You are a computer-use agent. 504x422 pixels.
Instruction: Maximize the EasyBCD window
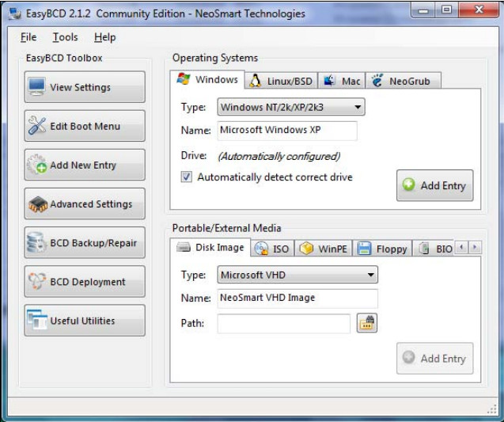446,10
